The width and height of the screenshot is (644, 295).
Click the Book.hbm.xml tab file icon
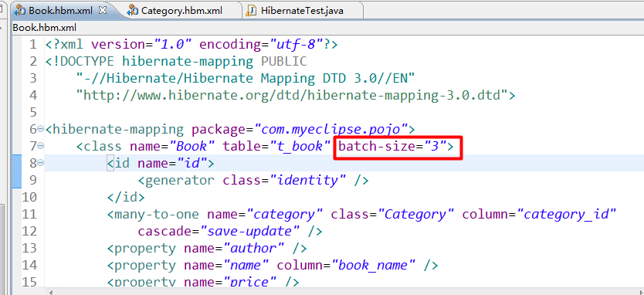pyautogui.click(x=21, y=10)
